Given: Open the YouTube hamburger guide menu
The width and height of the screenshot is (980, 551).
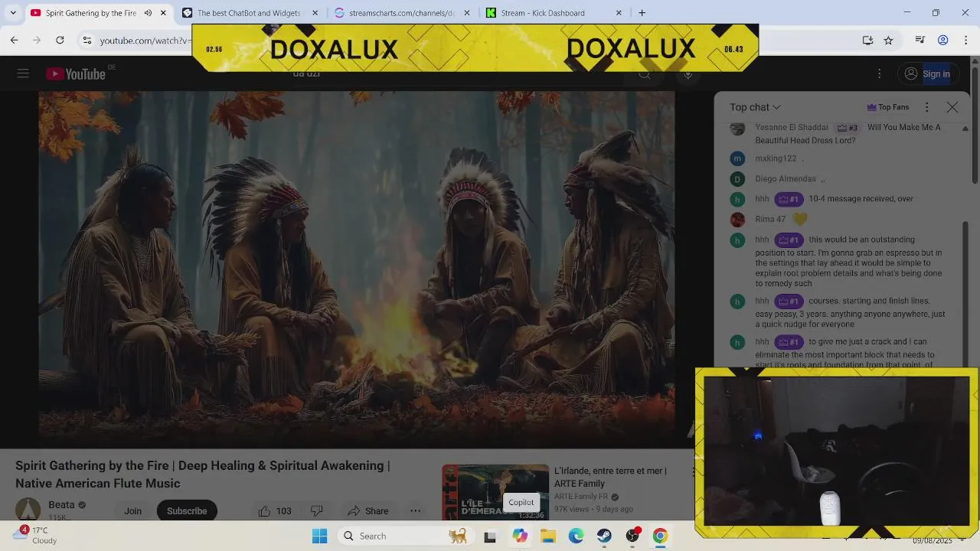Looking at the screenshot, I should point(23,73).
